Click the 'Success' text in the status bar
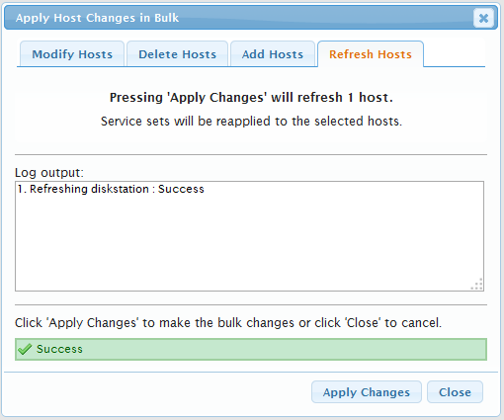 [59, 349]
